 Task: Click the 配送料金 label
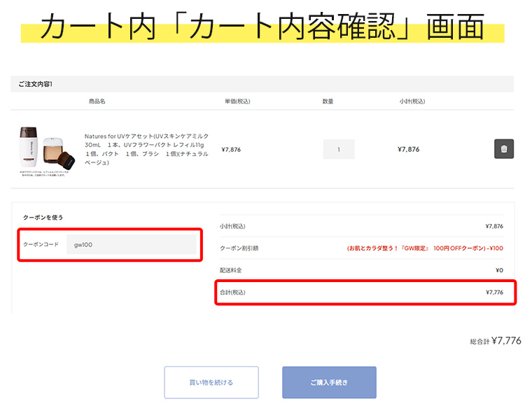[x=231, y=270]
